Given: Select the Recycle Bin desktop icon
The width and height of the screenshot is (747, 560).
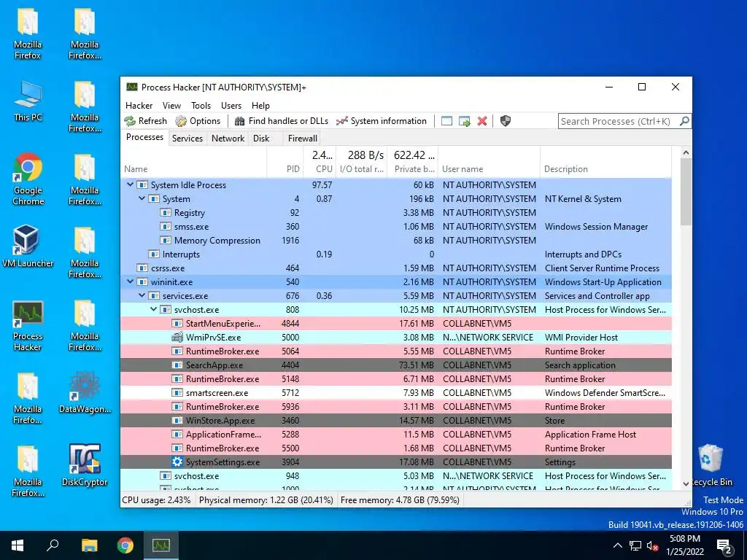Looking at the screenshot, I should pos(711,466).
